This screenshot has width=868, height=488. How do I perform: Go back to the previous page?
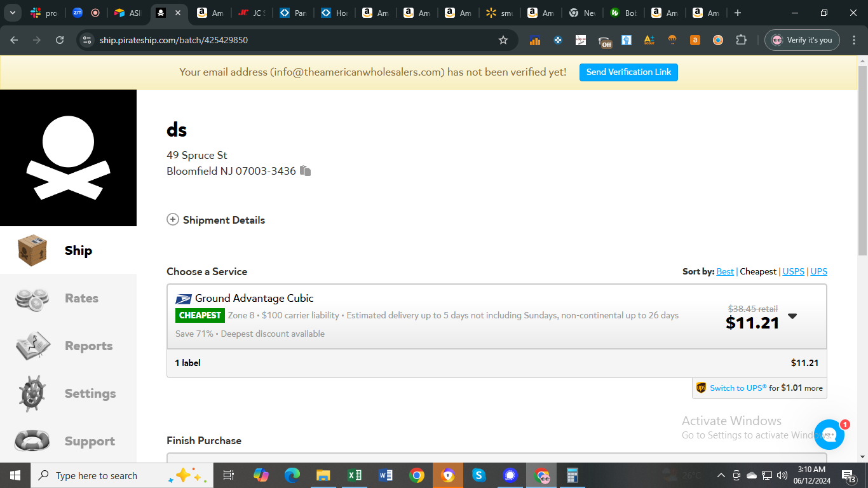(14, 40)
